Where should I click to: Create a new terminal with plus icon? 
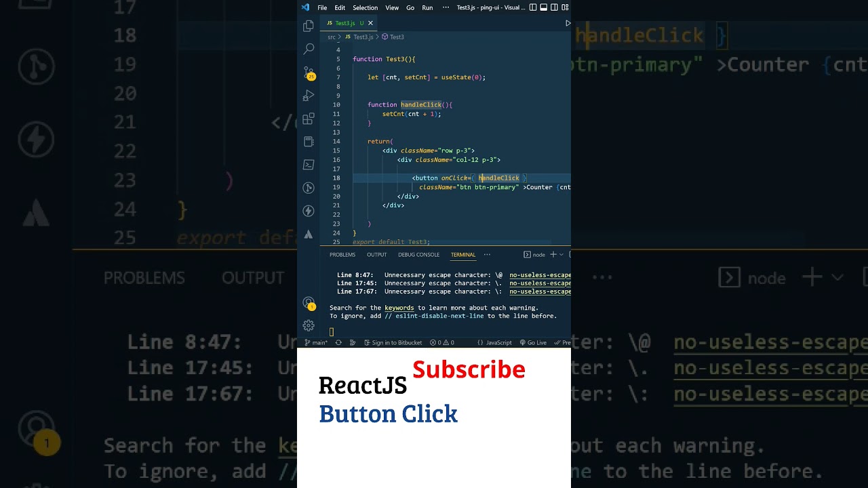[x=553, y=254]
